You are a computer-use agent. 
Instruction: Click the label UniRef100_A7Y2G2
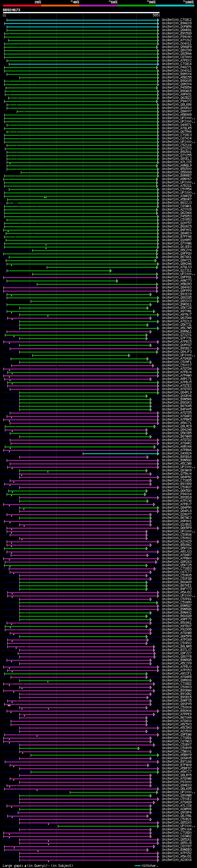pos(177,40)
